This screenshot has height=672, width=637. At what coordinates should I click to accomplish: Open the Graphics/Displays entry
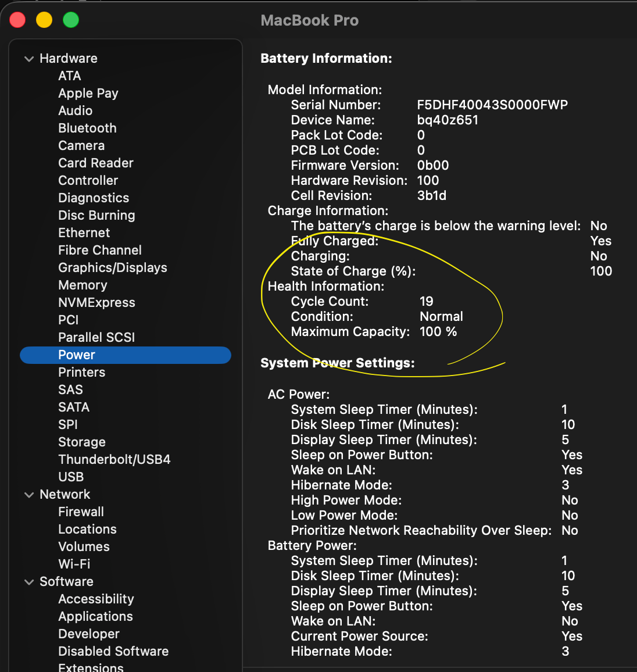113,267
